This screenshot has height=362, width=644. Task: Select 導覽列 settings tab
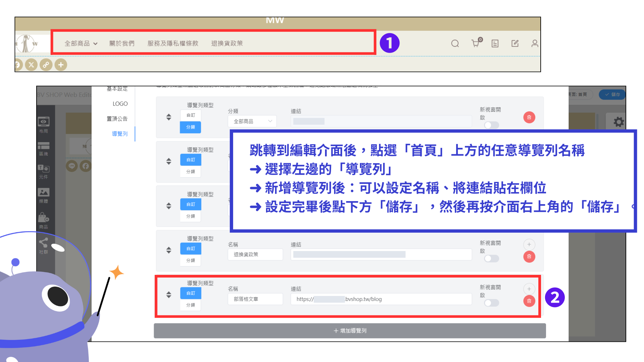pyautogui.click(x=120, y=134)
